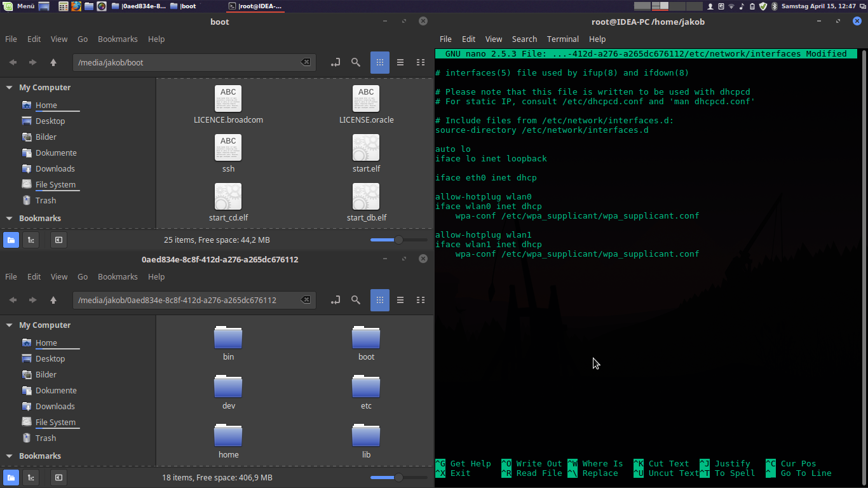Screen dimensions: 868x488
Task: Switch boot window to list view
Action: [x=400, y=62]
